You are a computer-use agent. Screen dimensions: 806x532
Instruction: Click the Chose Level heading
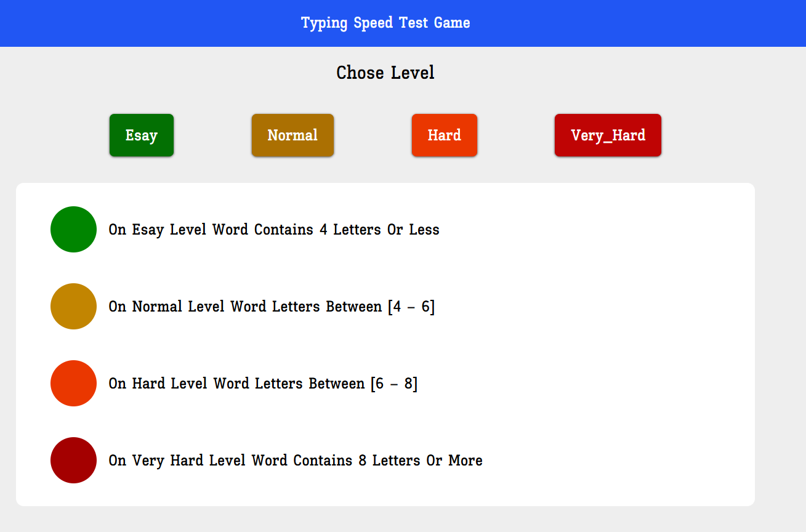(x=385, y=73)
